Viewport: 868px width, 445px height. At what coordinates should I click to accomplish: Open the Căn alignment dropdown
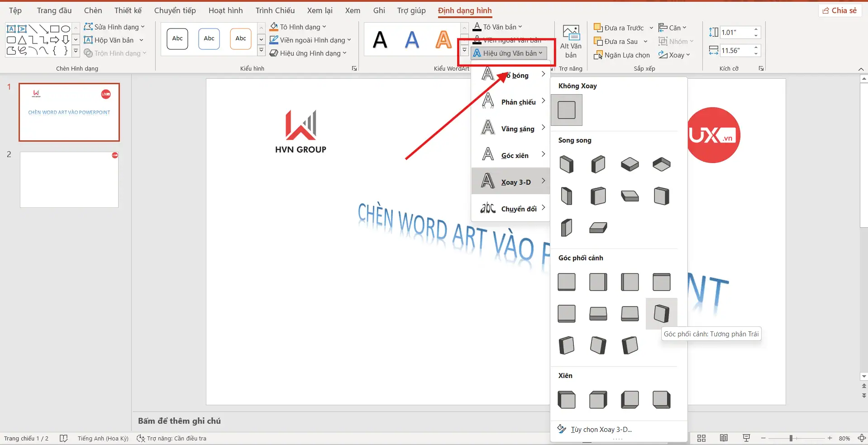point(673,27)
